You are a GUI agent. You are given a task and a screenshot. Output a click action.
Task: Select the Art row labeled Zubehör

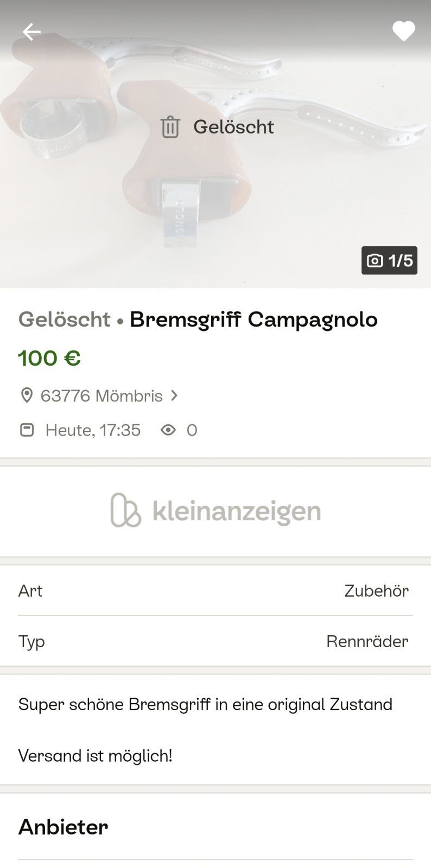click(215, 590)
